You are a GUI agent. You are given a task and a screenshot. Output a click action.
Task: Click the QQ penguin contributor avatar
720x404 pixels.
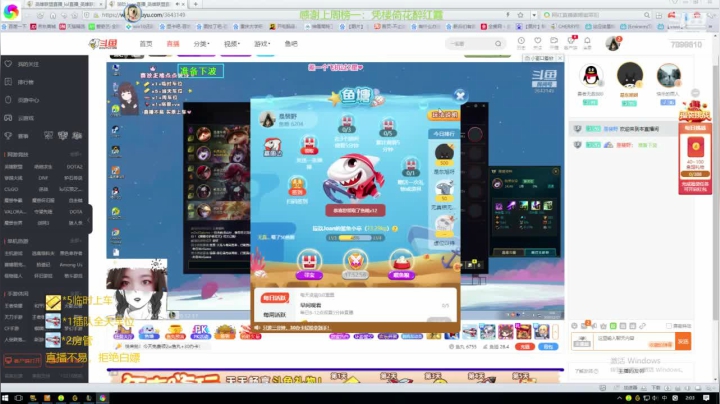click(591, 76)
